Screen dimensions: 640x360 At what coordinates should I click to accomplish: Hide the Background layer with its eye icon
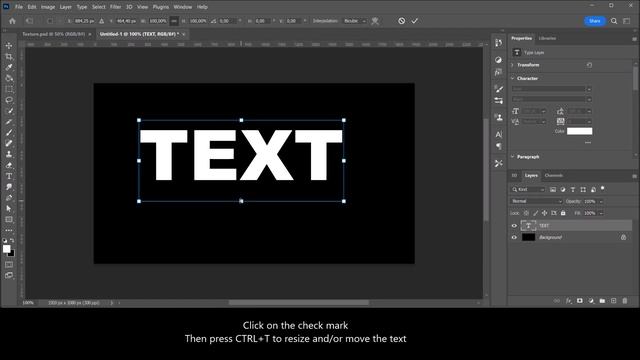pyautogui.click(x=514, y=237)
